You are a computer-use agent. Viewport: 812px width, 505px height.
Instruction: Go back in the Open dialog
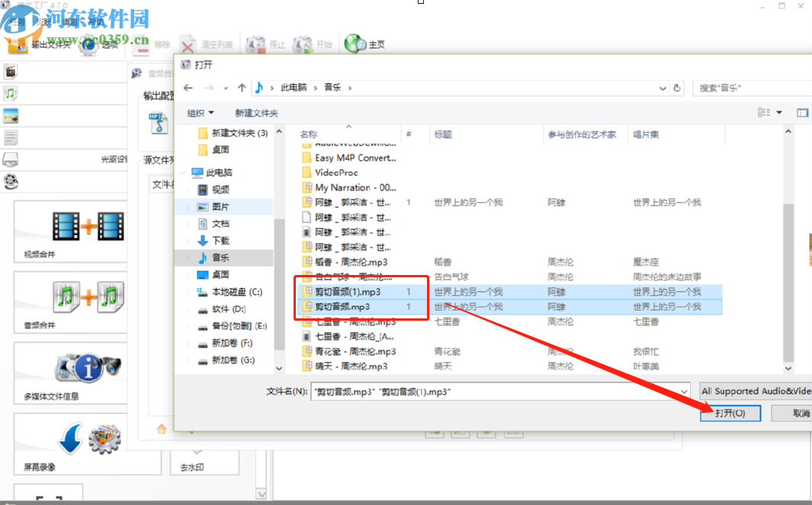click(188, 88)
